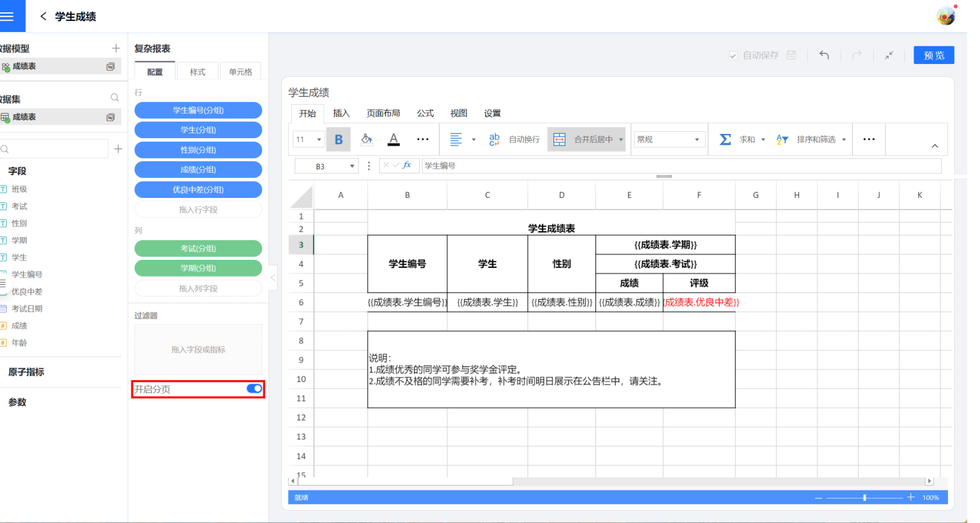The height and width of the screenshot is (523, 980).
Task: Click the plus icon beside 数据模型
Action: (x=116, y=48)
